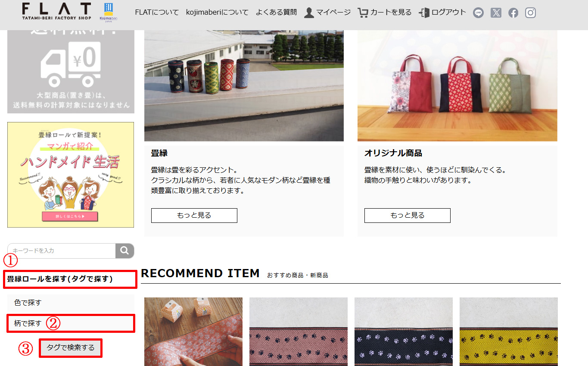This screenshot has height=366, width=588.
Task: Click the magnifier search button
Action: click(x=125, y=250)
